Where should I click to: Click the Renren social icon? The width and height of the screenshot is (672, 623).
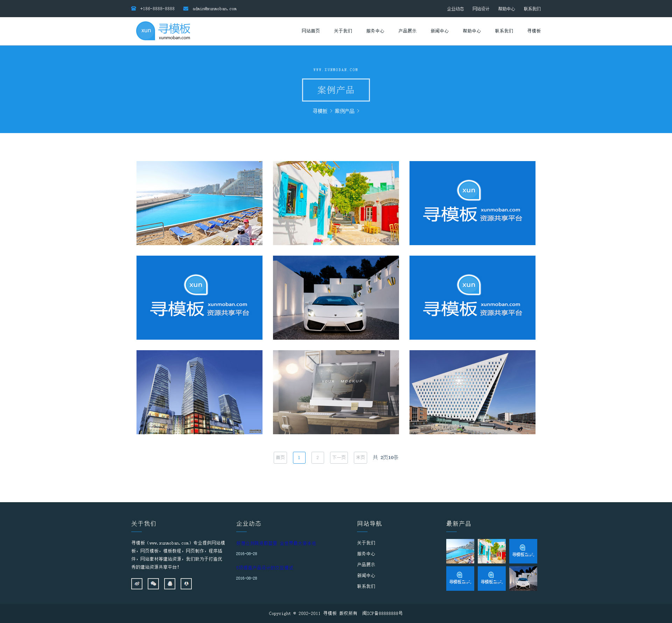coord(186,584)
